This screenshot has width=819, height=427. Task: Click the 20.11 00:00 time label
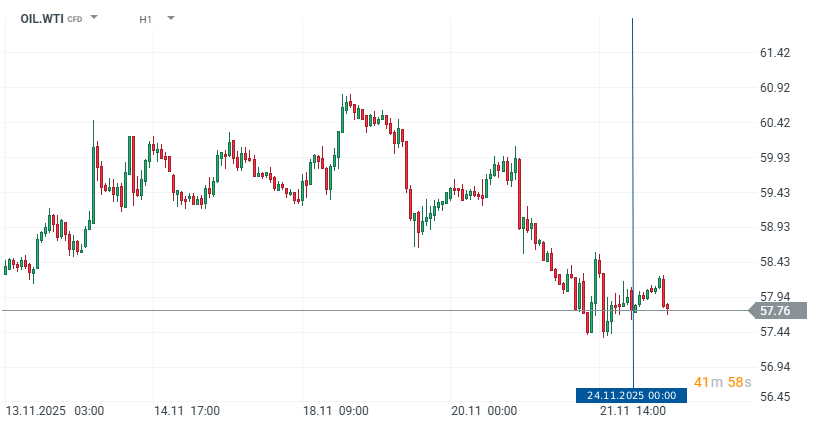pos(483,410)
